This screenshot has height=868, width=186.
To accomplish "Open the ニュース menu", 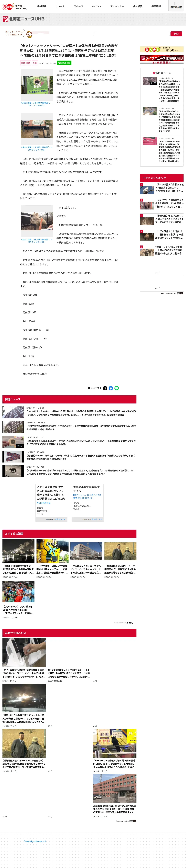I will [x=60, y=6].
